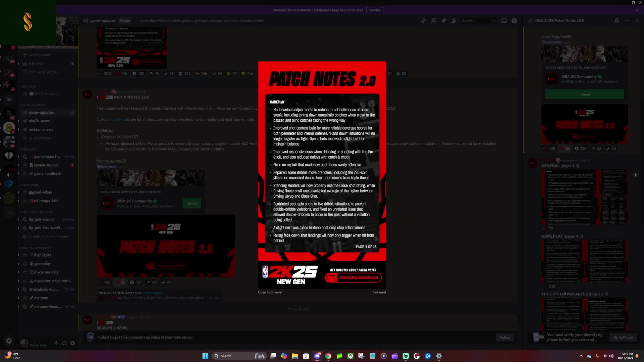Go to the next image with right arrow
The image size is (644, 362).
tap(634, 175)
